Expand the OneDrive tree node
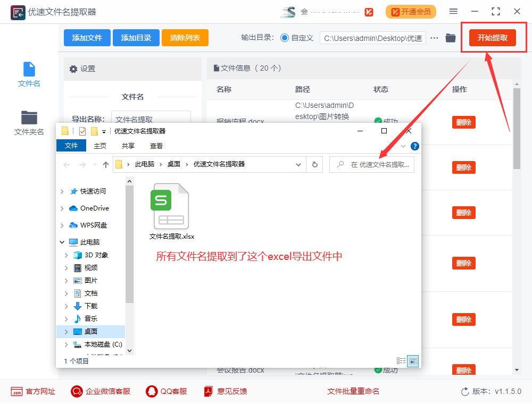This screenshot has width=532, height=404. coord(61,208)
